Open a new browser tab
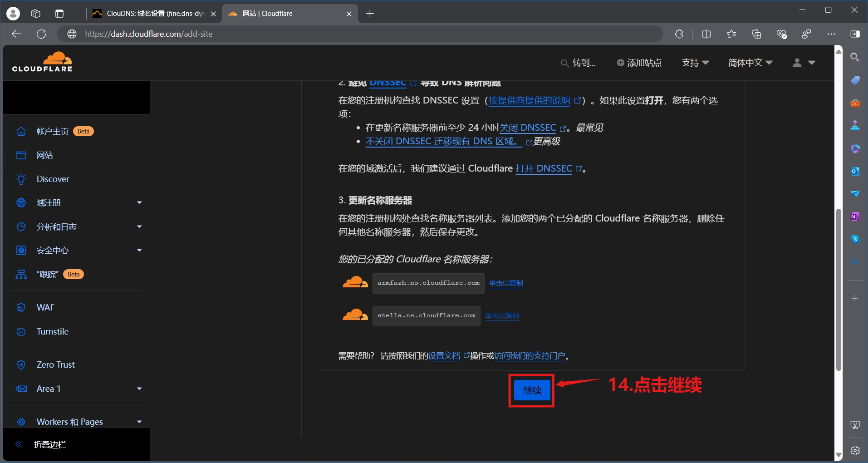This screenshot has height=463, width=868. (x=370, y=14)
